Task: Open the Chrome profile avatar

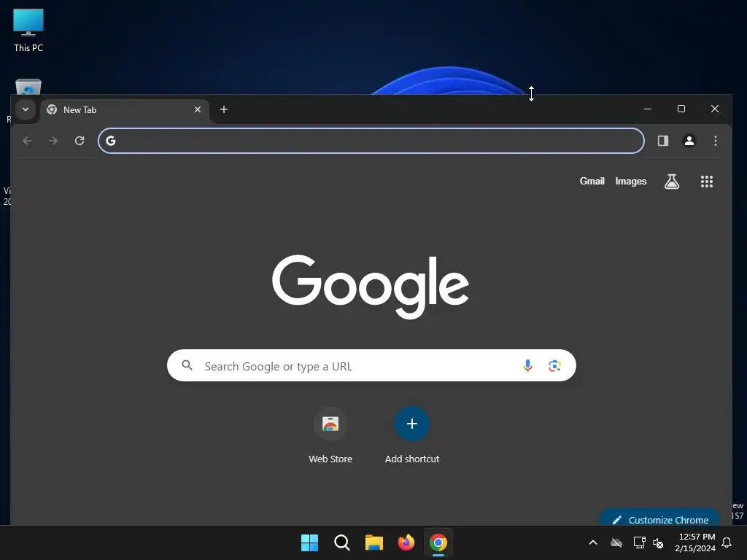Action: click(689, 141)
